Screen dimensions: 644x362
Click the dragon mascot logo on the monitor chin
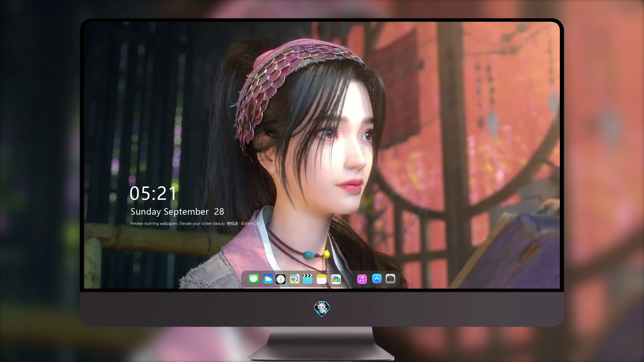pyautogui.click(x=322, y=309)
